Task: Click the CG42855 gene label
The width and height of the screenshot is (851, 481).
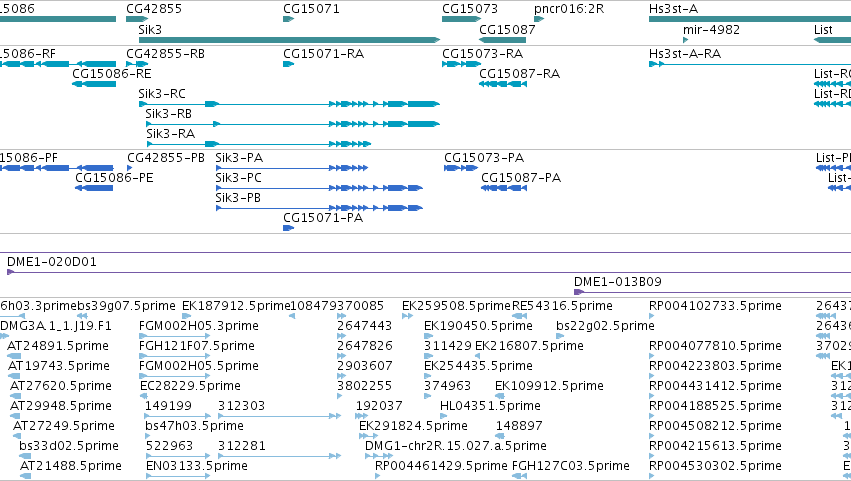Action: pyautogui.click(x=154, y=9)
